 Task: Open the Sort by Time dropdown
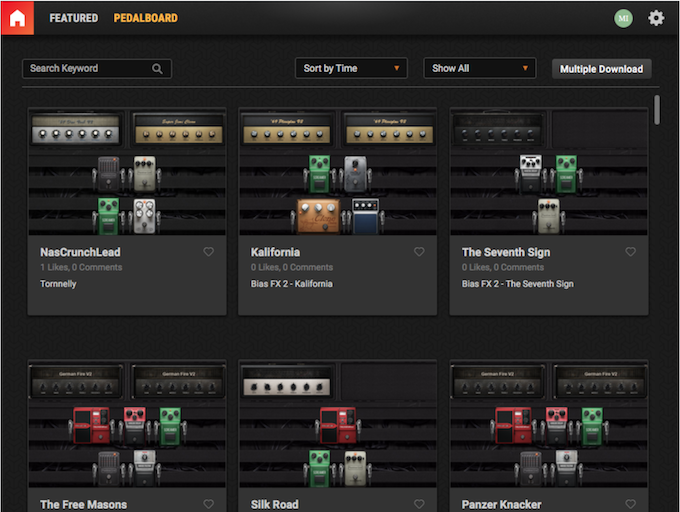pyautogui.click(x=351, y=68)
